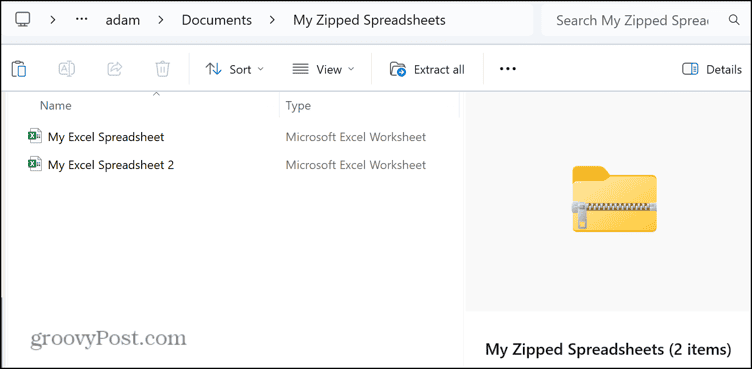Click the Share icon in the toolbar
This screenshot has width=752, height=369.
pyautogui.click(x=115, y=69)
